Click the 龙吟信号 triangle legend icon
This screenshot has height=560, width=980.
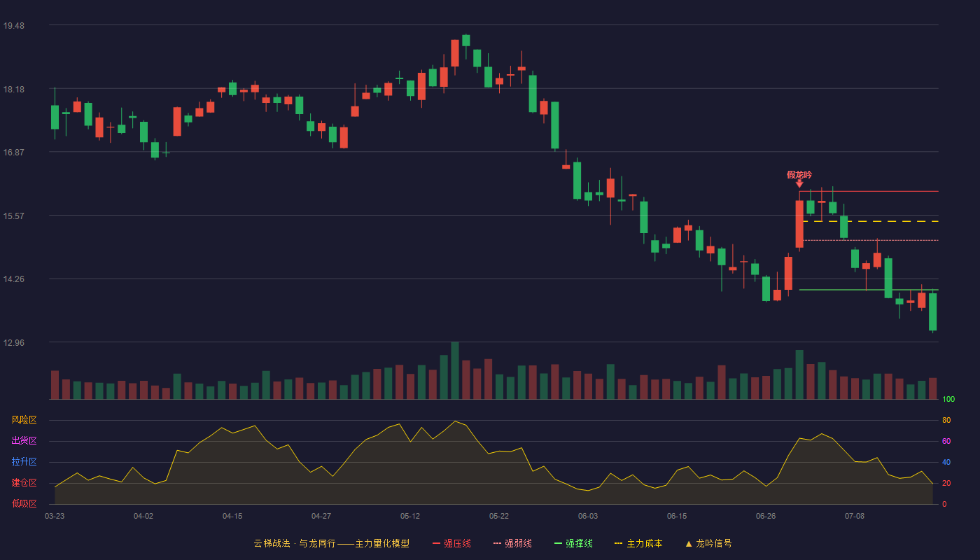pos(688,543)
